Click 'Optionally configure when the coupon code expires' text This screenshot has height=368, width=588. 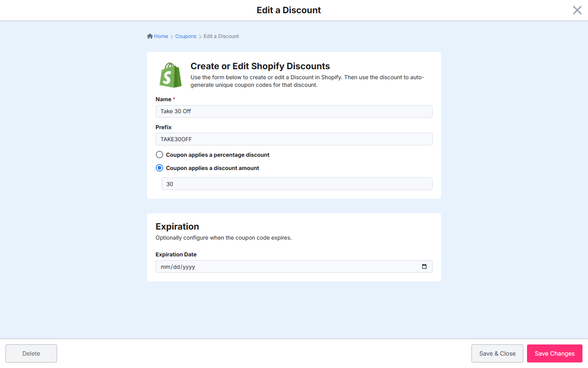[x=224, y=238]
